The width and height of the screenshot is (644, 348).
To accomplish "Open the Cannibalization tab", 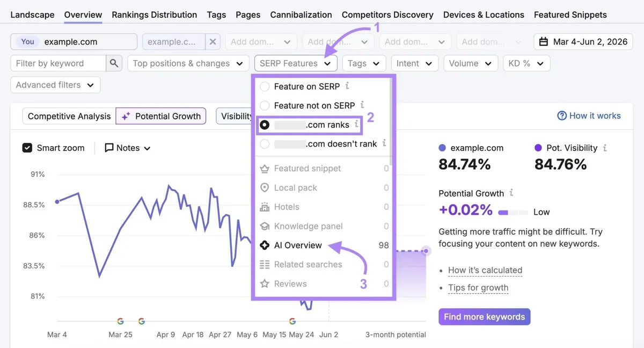I will [x=301, y=15].
